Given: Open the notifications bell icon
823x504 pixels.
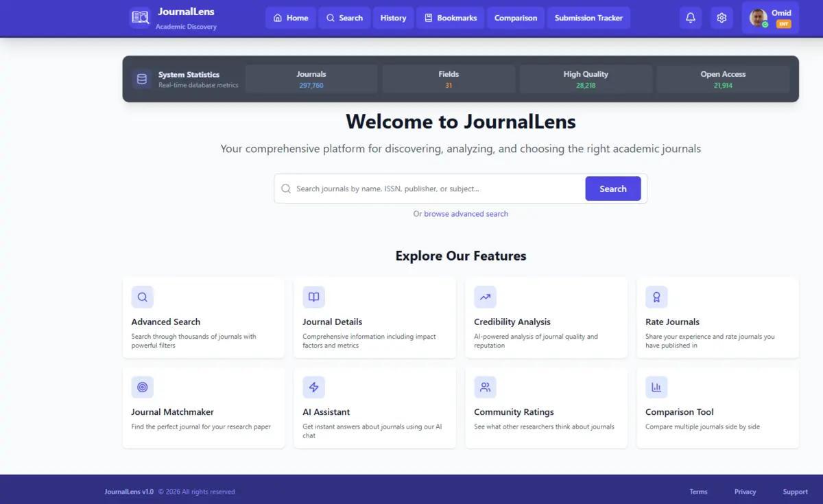Looking at the screenshot, I should point(691,17).
